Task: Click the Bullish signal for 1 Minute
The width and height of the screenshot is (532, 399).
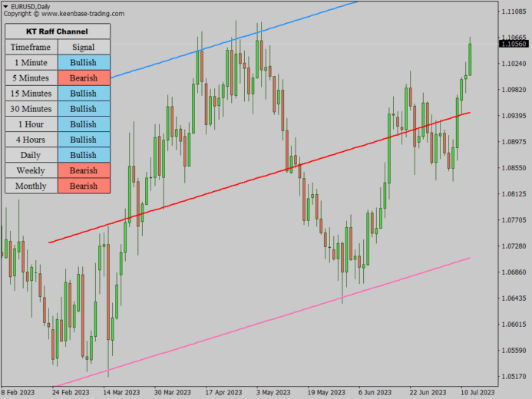Action: [84, 62]
